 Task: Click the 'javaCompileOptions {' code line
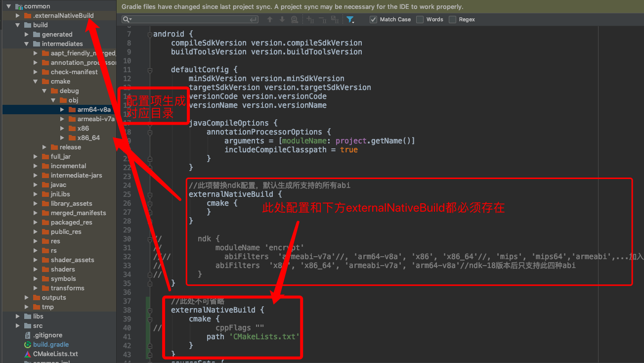click(x=233, y=123)
